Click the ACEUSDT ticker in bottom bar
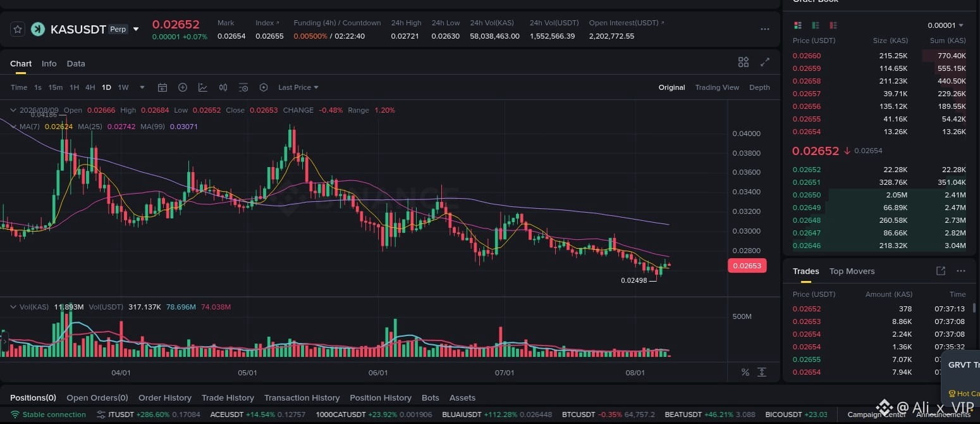Image resolution: width=980 pixels, height=424 pixels. (258, 415)
